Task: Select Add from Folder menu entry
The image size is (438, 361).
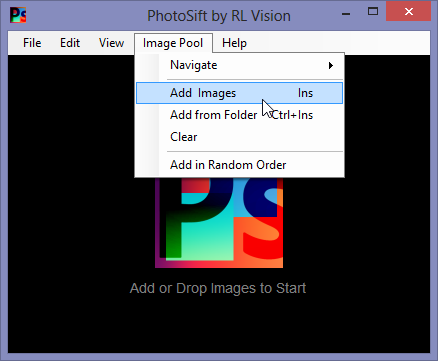Action: [239, 115]
